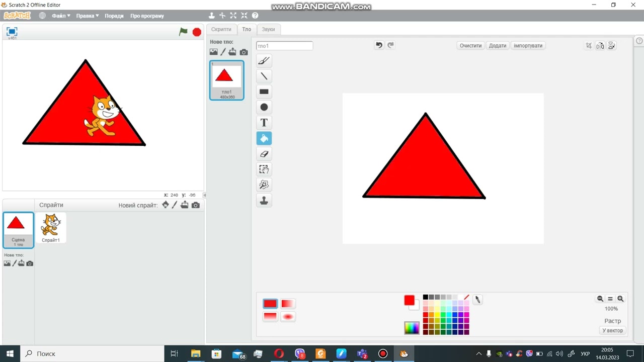Select the Сцена stage thumbnail
644x362 pixels.
click(18, 230)
